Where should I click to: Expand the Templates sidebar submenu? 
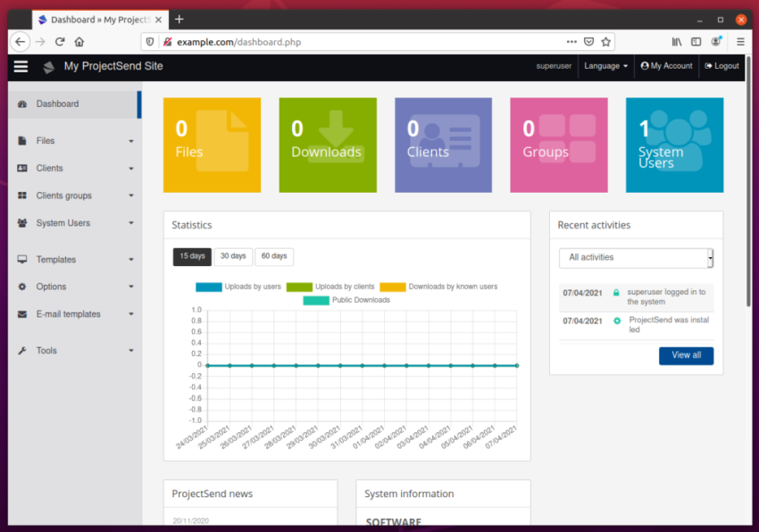point(131,260)
